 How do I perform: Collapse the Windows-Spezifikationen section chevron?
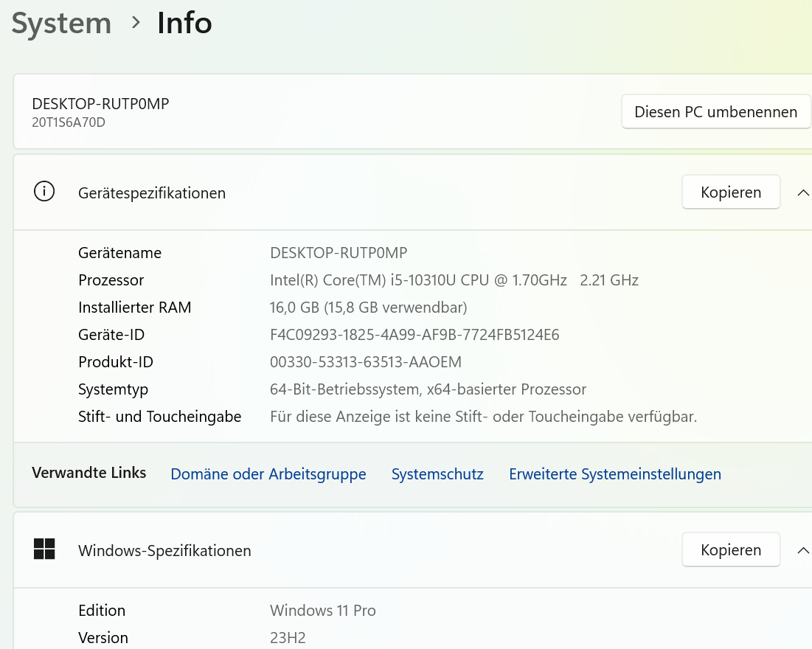coord(802,550)
